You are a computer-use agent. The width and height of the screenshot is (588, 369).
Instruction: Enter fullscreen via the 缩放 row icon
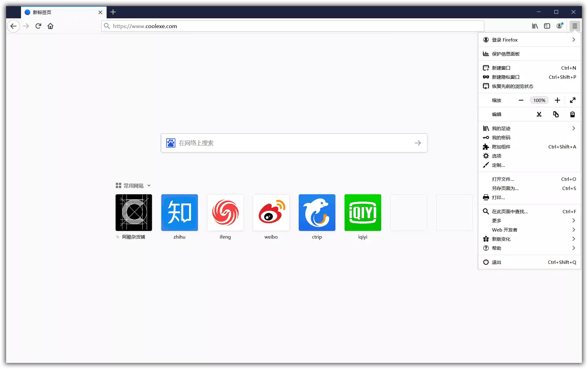573,100
